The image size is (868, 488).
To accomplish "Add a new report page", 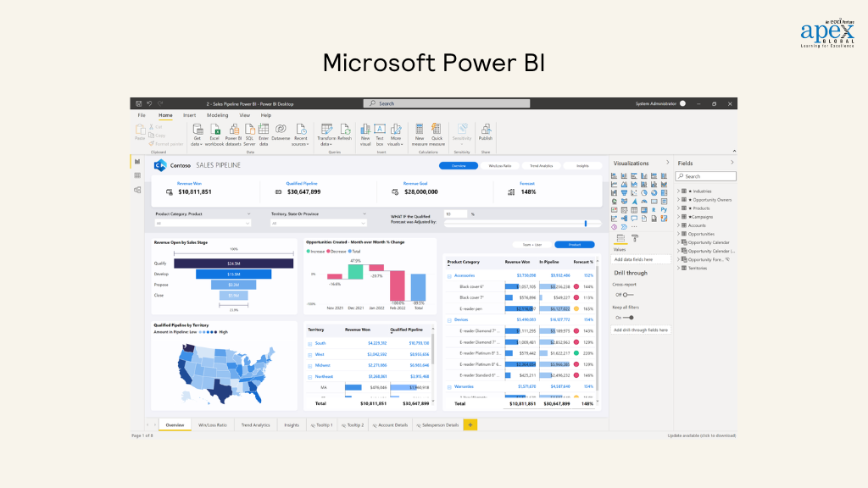I will tap(470, 425).
